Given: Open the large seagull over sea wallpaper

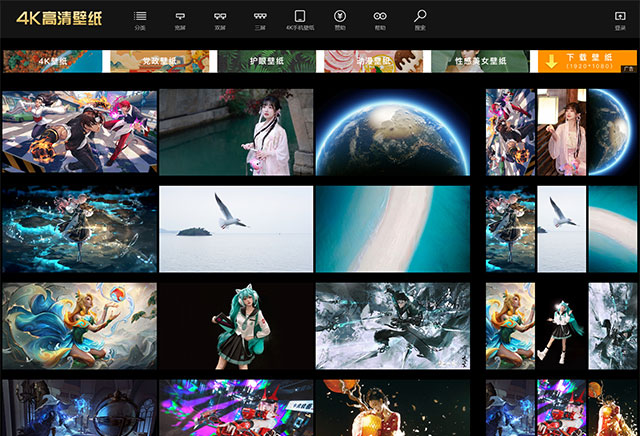Looking at the screenshot, I should click(236, 228).
